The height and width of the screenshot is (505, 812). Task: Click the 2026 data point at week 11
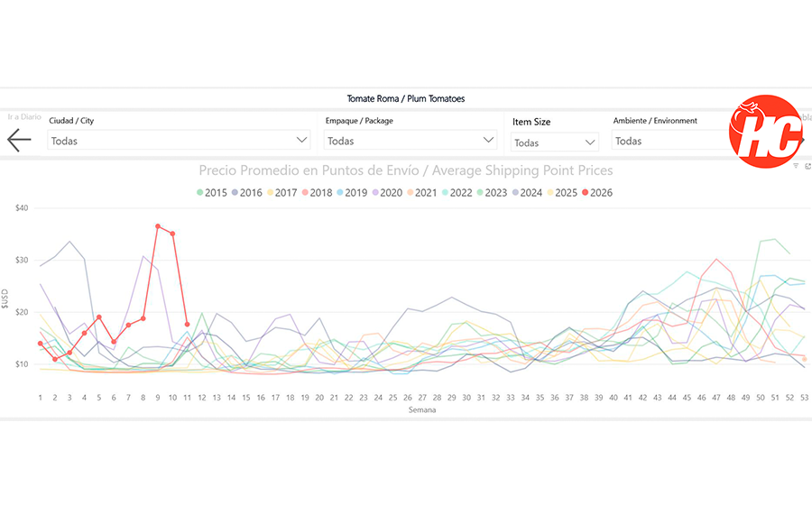[x=187, y=325]
